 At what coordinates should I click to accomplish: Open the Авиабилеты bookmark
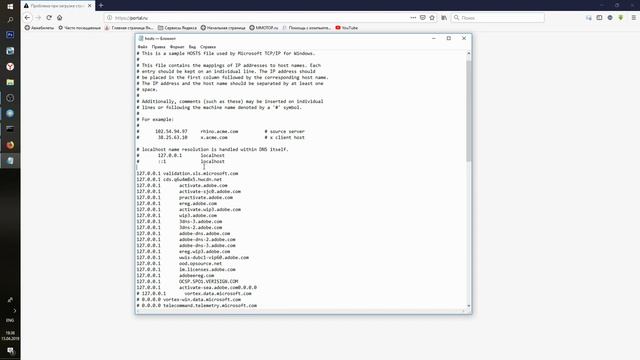coord(39,28)
